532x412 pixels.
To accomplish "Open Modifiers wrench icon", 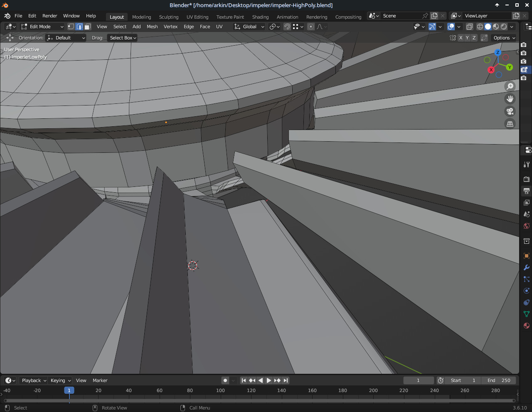I will [527, 267].
